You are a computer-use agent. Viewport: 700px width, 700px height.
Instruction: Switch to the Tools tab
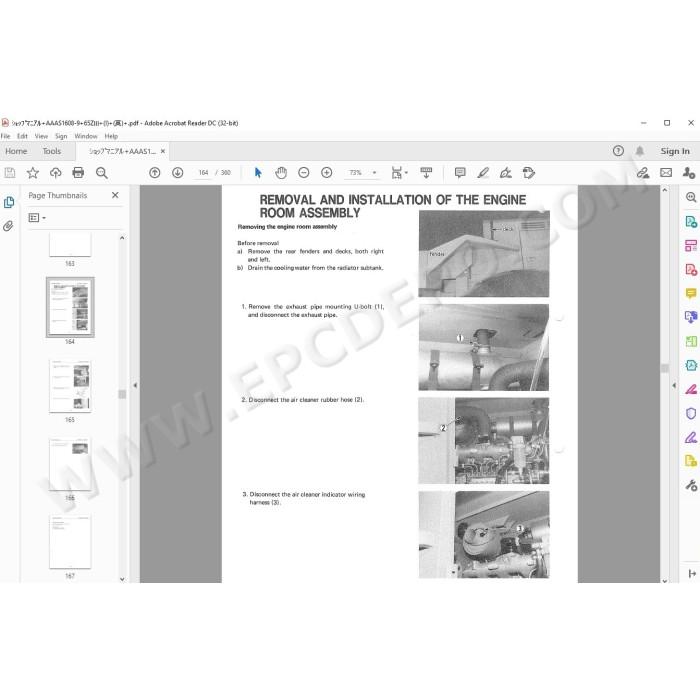click(x=52, y=151)
